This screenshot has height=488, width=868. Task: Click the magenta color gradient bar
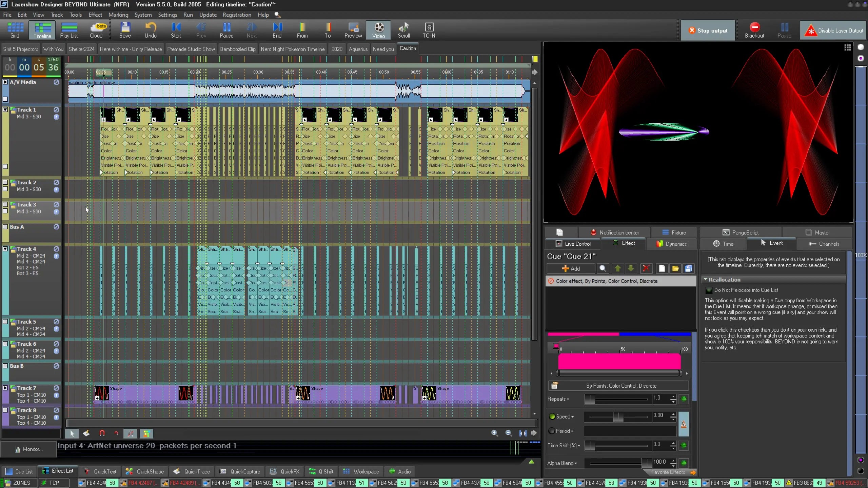point(619,361)
